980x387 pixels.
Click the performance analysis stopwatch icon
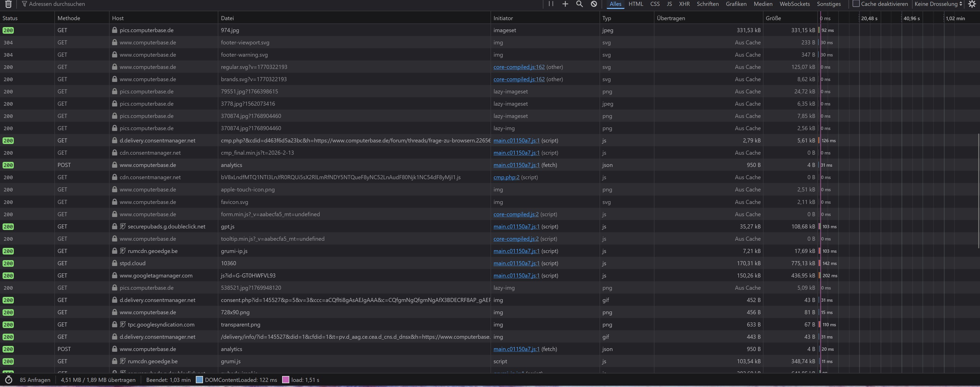tap(8, 380)
